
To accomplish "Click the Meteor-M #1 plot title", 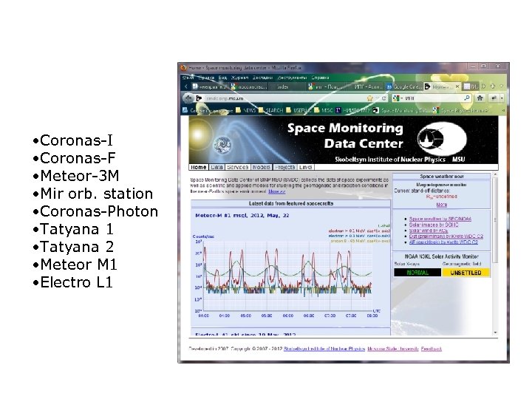I will (242, 216).
